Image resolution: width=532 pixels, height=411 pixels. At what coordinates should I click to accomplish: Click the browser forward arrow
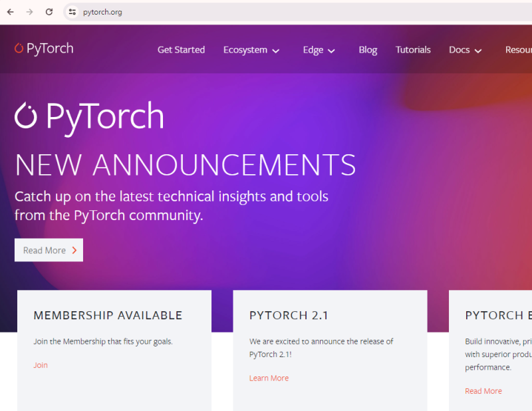pos(28,11)
